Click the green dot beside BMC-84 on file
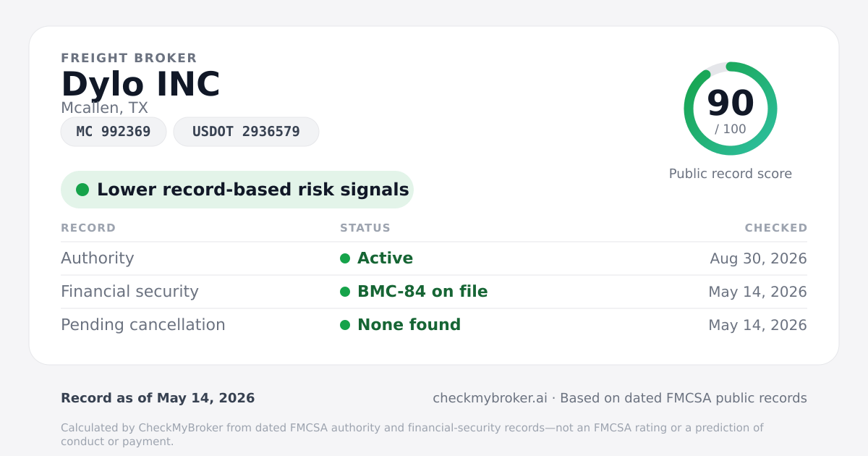 (x=345, y=292)
